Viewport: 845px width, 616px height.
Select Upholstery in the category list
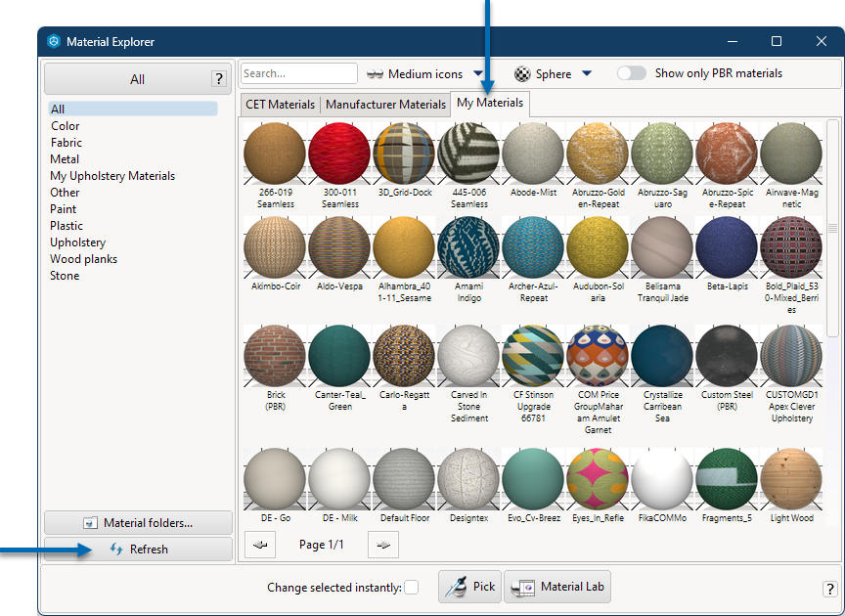[x=77, y=242]
